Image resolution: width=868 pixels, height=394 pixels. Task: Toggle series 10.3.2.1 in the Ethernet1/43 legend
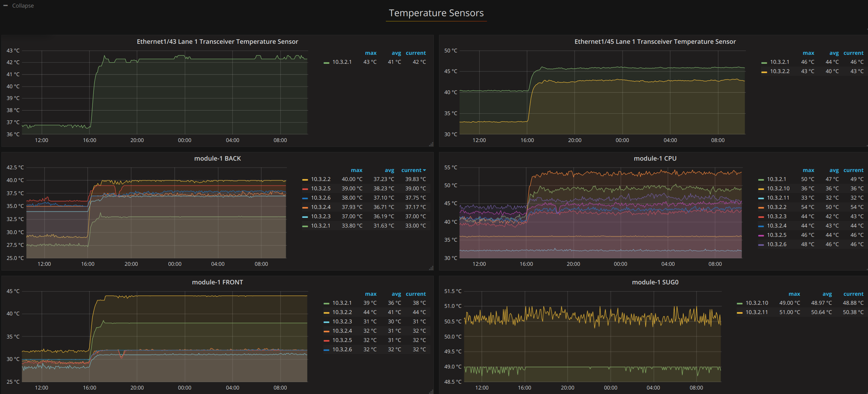(342, 62)
